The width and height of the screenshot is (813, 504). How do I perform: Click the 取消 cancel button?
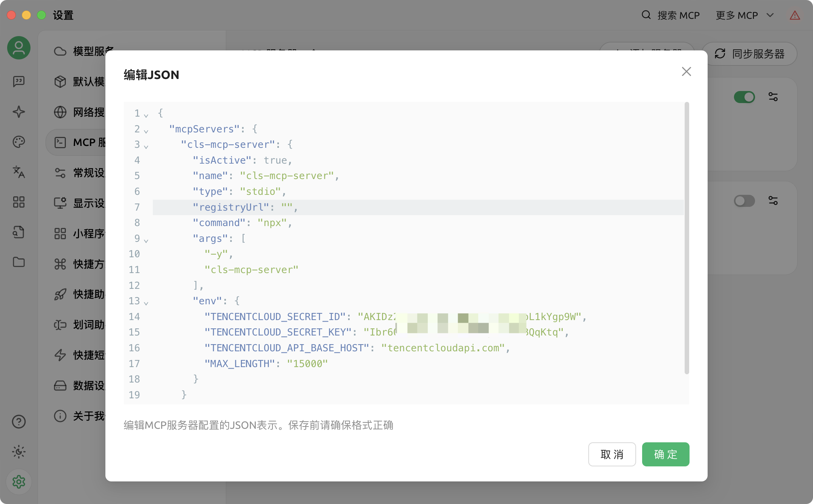(x=612, y=454)
